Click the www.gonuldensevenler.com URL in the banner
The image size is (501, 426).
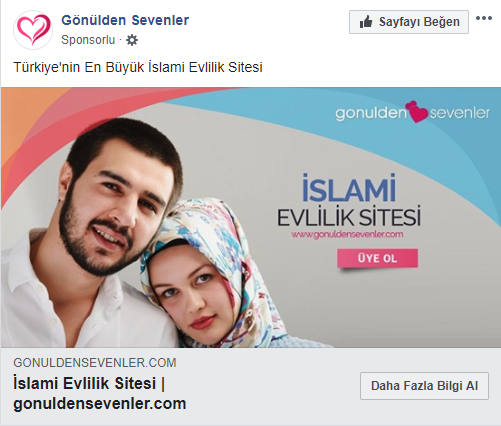click(347, 234)
